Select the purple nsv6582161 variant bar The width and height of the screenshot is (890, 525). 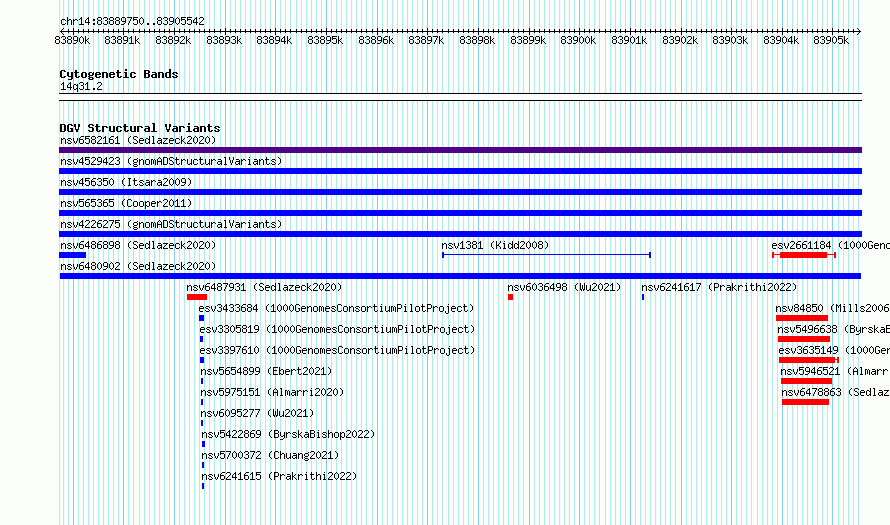point(460,150)
